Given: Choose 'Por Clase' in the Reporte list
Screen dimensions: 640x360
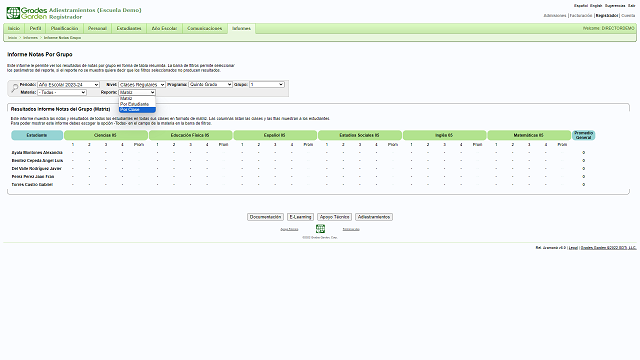Looking at the screenshot, I should (x=137, y=109).
